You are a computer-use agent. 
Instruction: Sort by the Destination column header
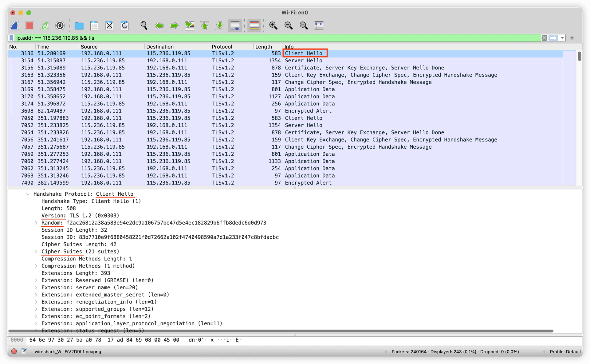(177, 47)
